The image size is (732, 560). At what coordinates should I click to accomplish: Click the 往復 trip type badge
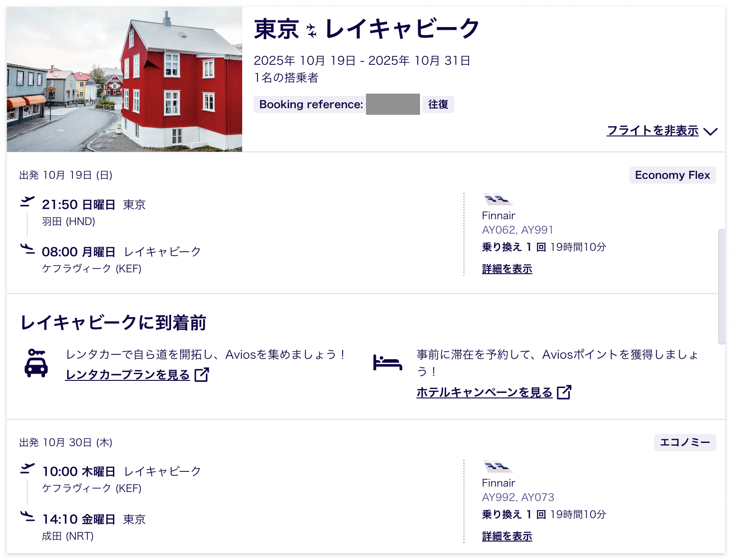[438, 104]
